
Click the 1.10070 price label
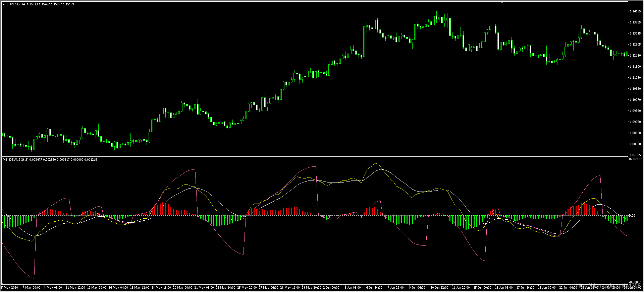tap(635, 100)
